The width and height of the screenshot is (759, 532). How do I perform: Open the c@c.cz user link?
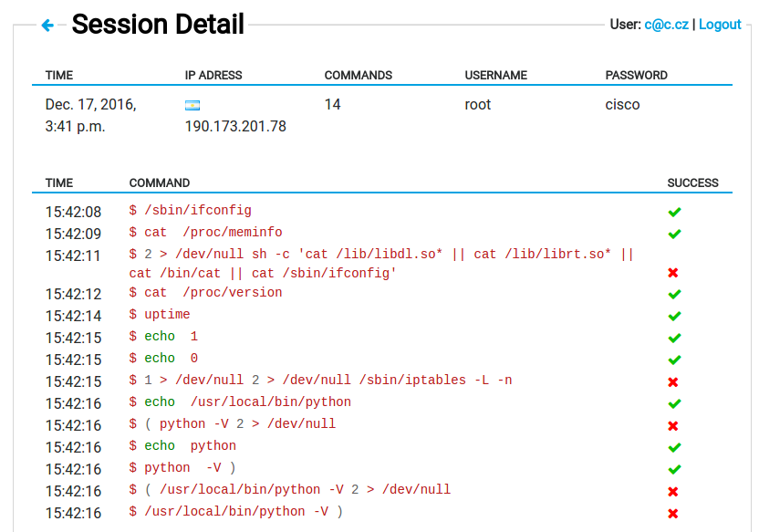666,25
